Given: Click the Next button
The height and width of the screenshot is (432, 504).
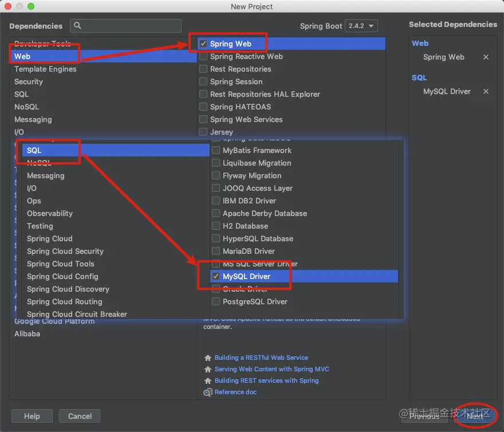Looking at the screenshot, I should (x=475, y=416).
